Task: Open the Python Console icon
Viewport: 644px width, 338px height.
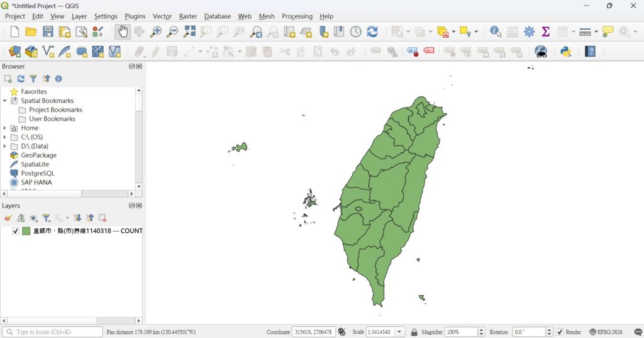Action: [565, 52]
